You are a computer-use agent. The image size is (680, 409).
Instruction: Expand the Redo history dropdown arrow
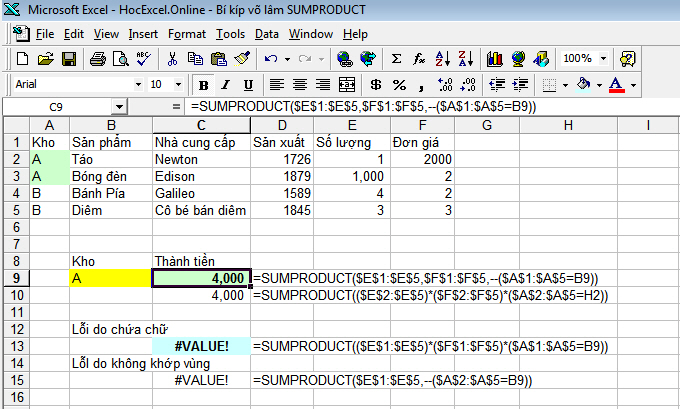[321, 59]
